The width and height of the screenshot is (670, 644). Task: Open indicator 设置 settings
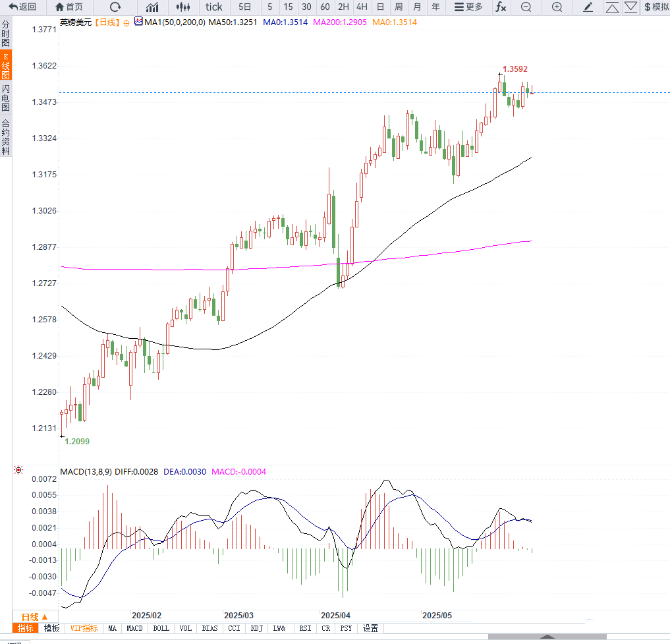pos(370,628)
